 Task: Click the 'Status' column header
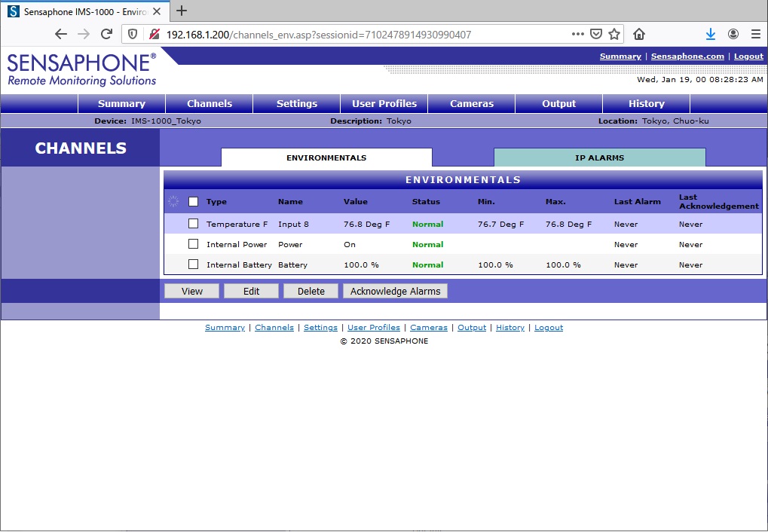[x=426, y=201]
